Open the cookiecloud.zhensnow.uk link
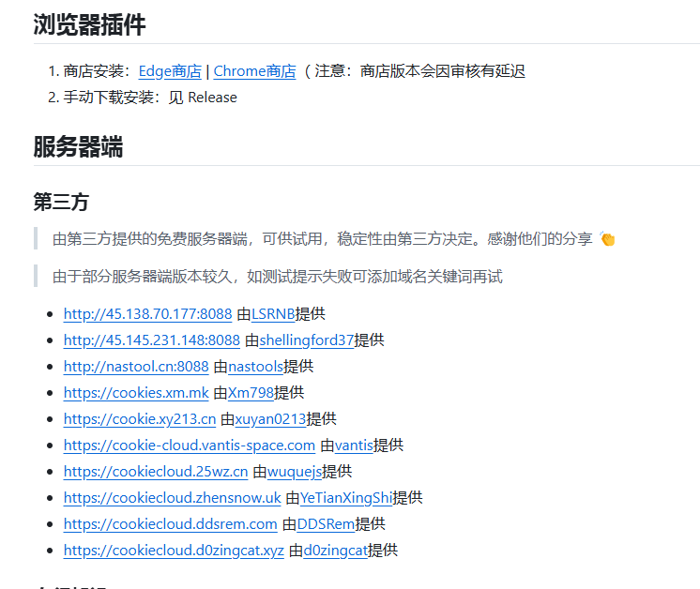Viewport: 700px width, 589px height. (x=173, y=498)
